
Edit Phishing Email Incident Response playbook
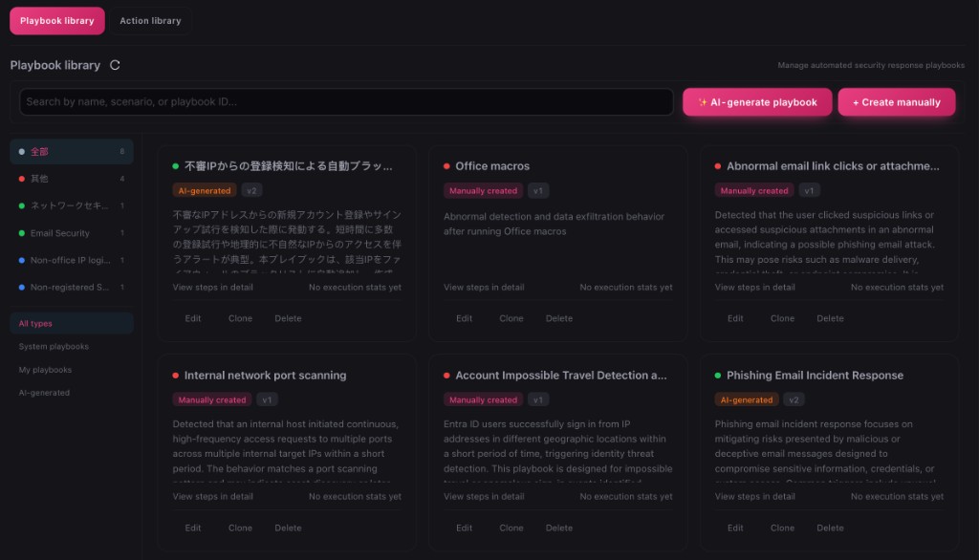(x=735, y=528)
